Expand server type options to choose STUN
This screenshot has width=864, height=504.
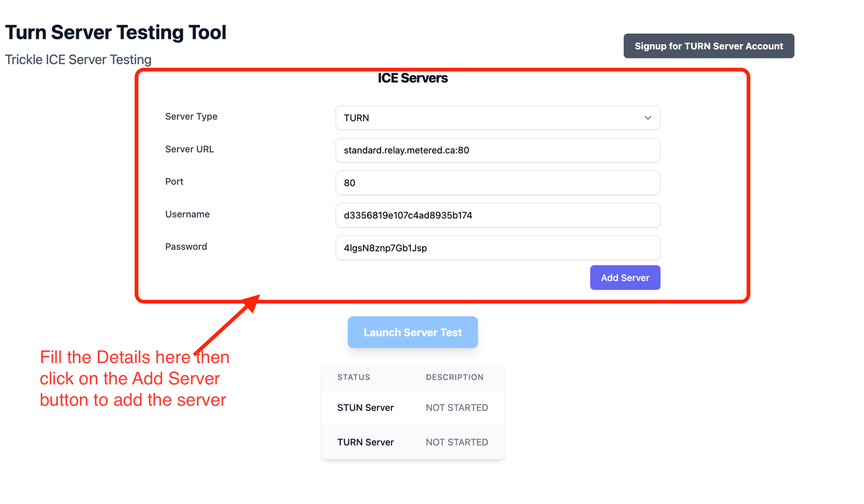click(x=647, y=118)
